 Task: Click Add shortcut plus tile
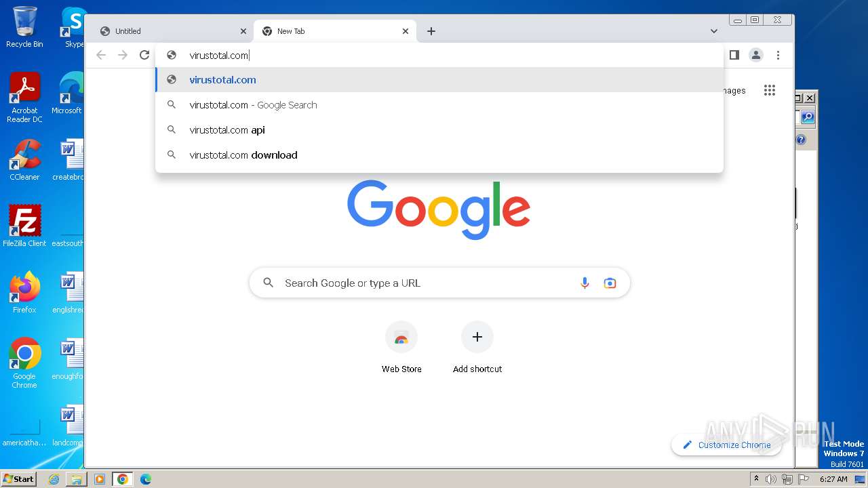[477, 347]
